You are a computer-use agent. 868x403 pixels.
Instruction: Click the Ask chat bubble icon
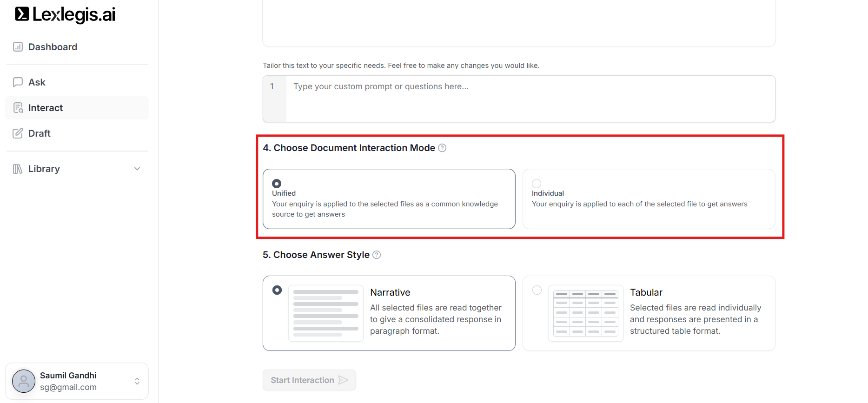pyautogui.click(x=18, y=82)
